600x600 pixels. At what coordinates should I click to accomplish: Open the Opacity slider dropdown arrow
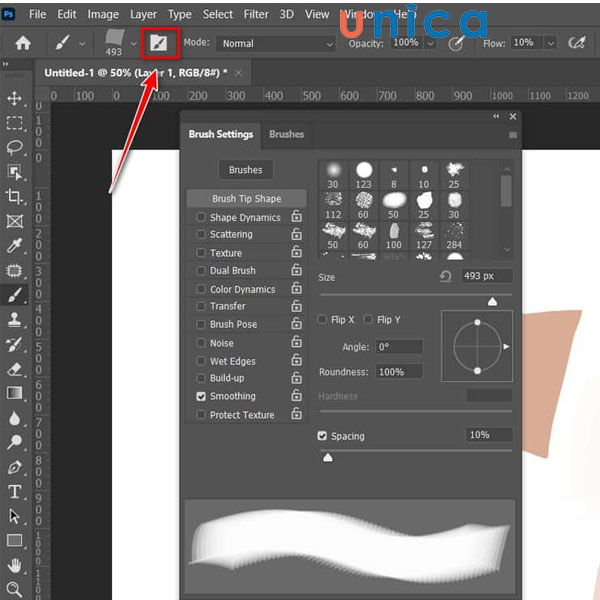(x=431, y=43)
